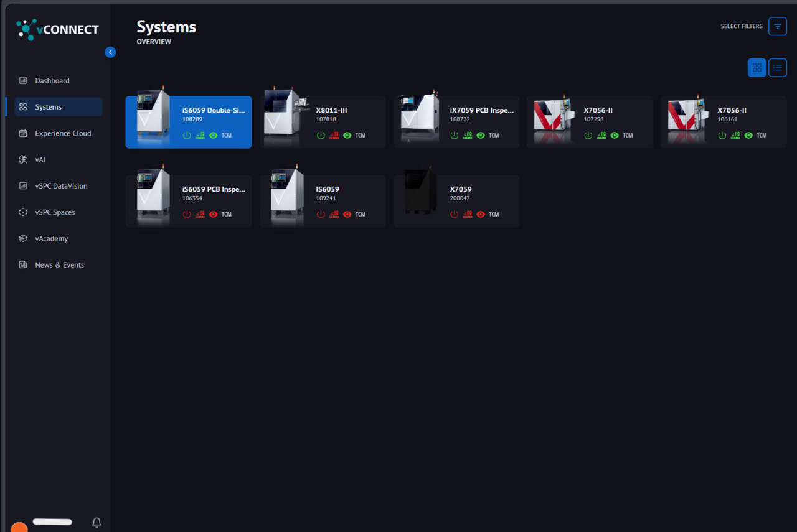Click red power icon on X7059 card

click(455, 215)
